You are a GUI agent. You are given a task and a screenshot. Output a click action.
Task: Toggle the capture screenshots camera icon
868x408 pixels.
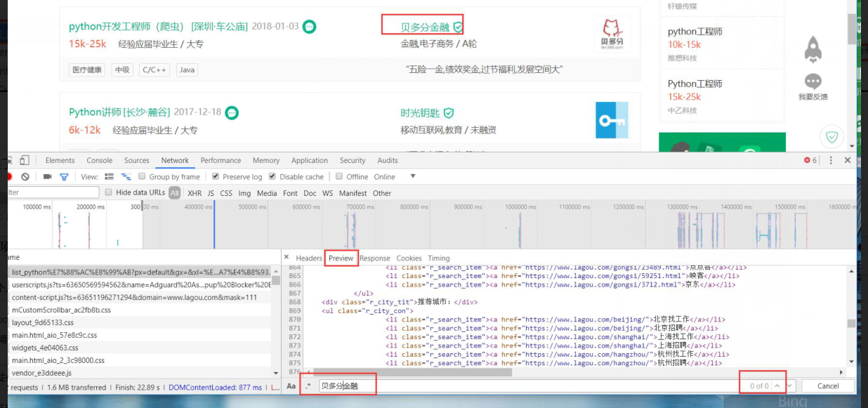(x=47, y=177)
